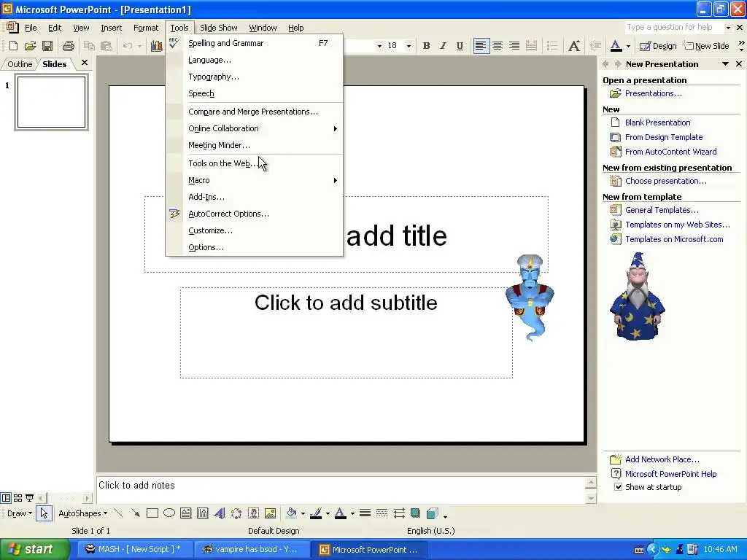The height and width of the screenshot is (560, 747).
Task: Choose From Design Template
Action: tap(664, 137)
